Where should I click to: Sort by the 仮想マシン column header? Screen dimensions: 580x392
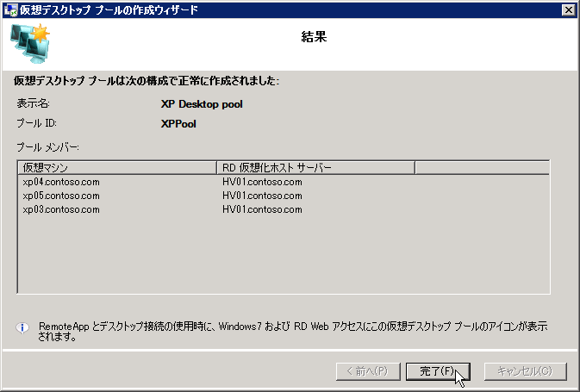coord(116,167)
